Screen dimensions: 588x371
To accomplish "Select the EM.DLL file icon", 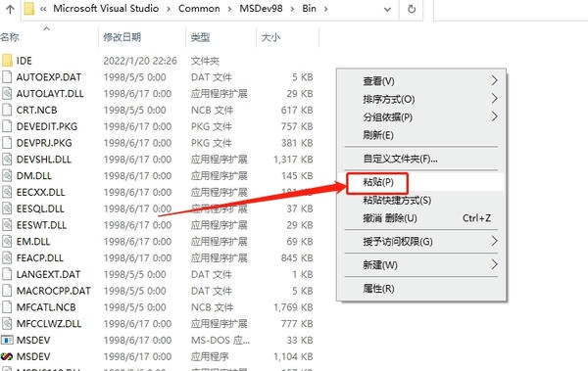I will [7, 242].
